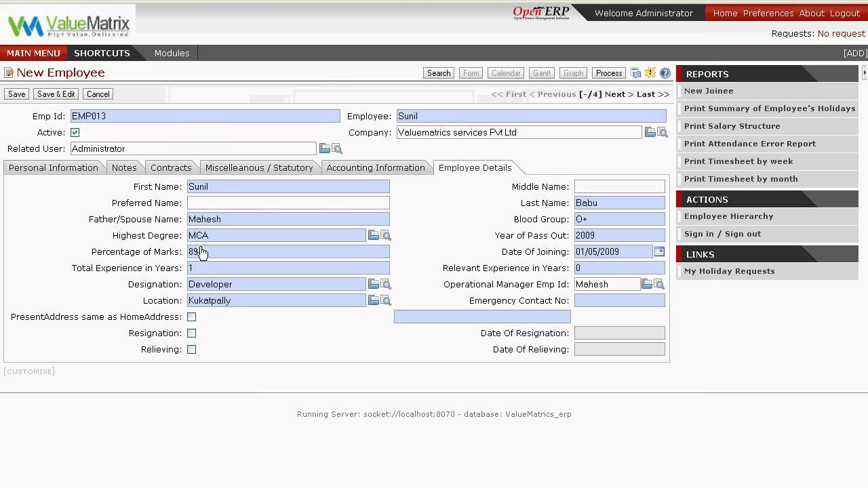Open the Date Of Joining calendar picker
Viewport: 868px width, 488px height.
(x=659, y=251)
